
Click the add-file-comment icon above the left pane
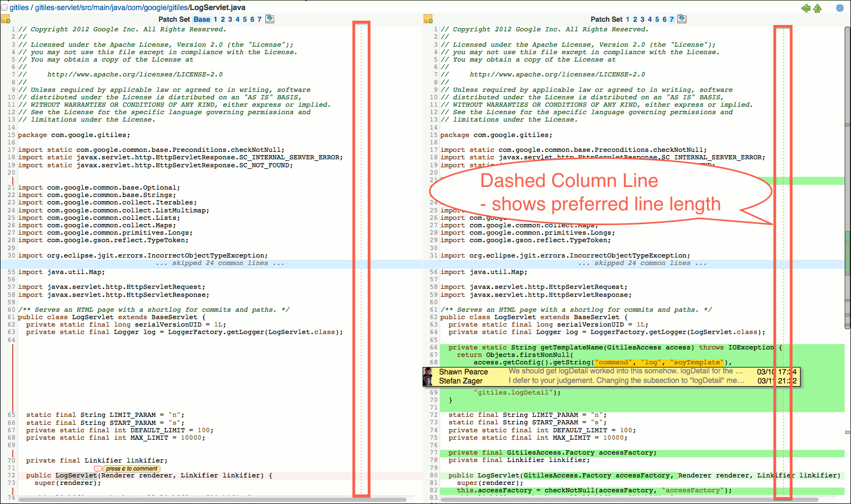click(x=6, y=19)
